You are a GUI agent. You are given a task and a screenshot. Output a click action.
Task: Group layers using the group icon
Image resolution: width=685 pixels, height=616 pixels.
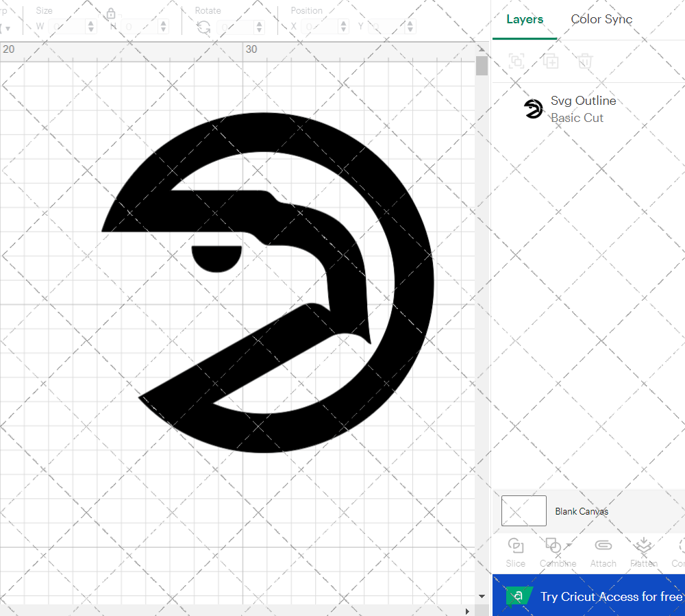tap(516, 61)
